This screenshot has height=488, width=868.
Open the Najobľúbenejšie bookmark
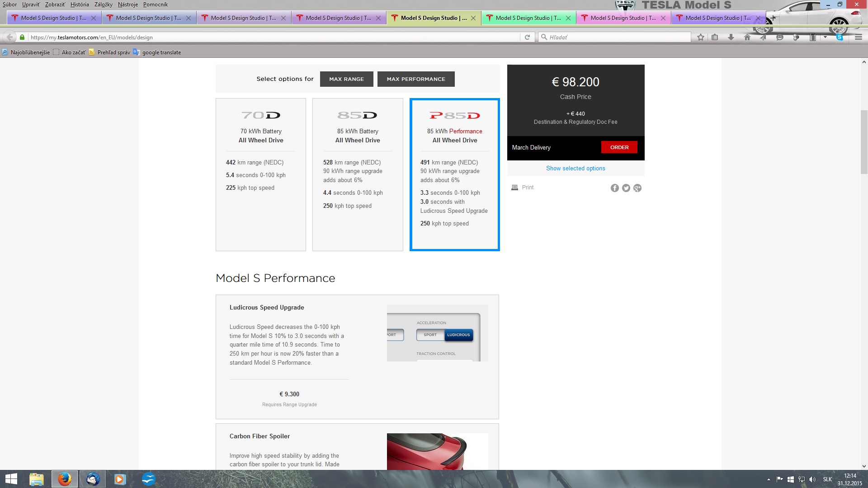26,52
